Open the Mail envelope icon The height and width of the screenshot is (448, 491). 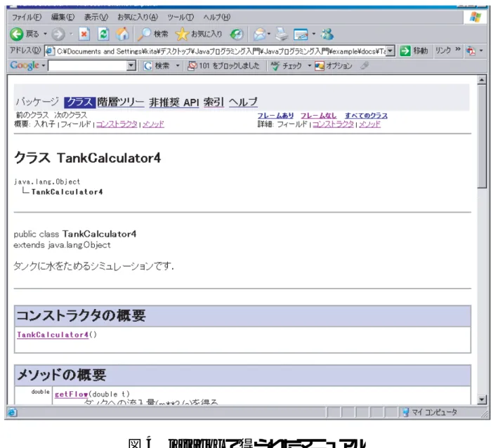click(260, 34)
